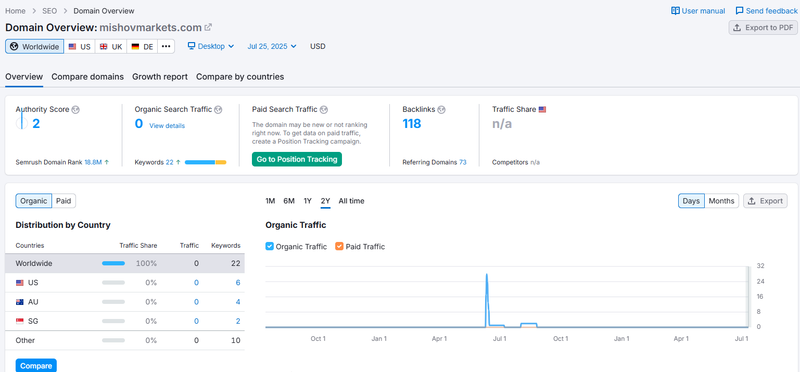
Task: Click the US row traffic value 0
Action: (196, 283)
